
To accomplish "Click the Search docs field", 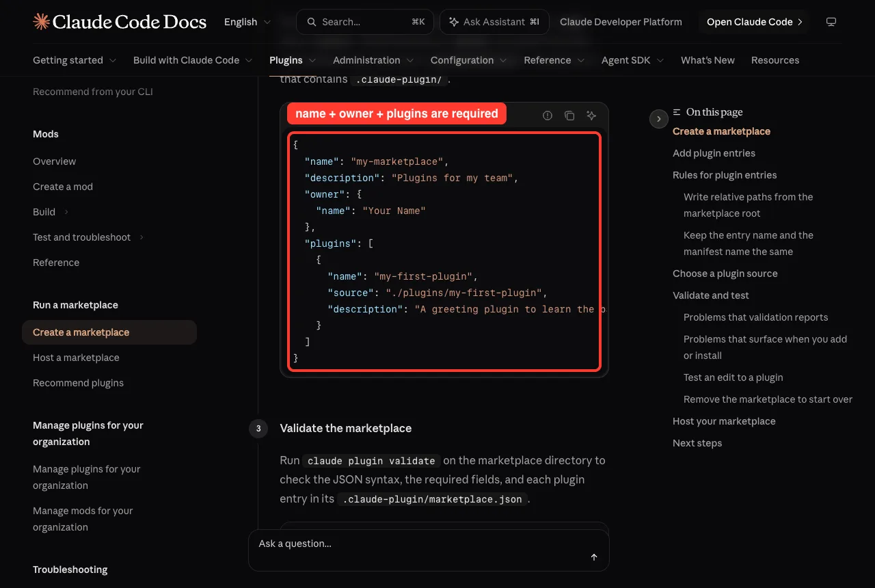I will coord(365,22).
